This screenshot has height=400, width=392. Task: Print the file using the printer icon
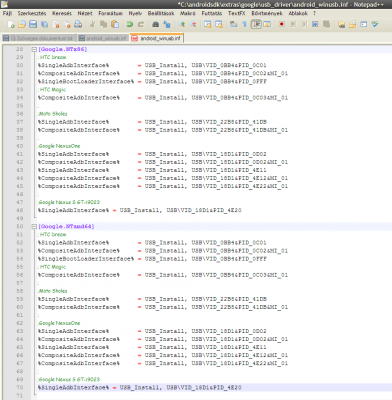[78, 24]
